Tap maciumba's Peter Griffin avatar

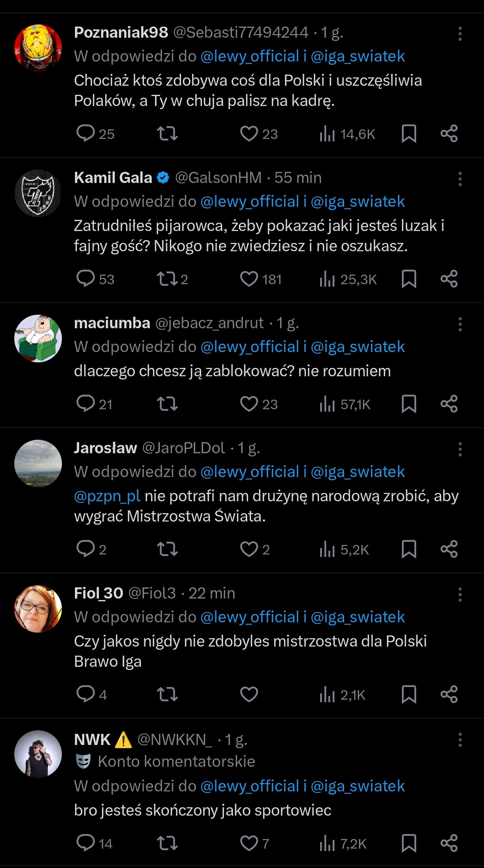click(x=38, y=338)
